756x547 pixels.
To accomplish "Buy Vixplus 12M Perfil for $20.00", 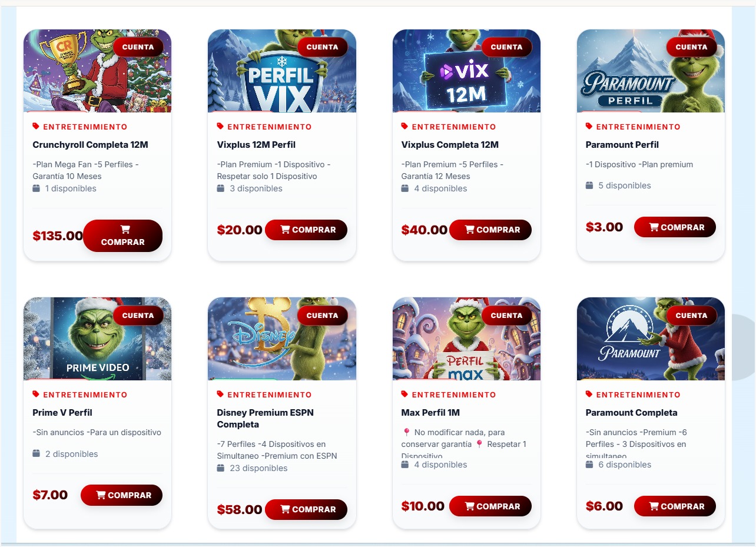I will coord(306,230).
